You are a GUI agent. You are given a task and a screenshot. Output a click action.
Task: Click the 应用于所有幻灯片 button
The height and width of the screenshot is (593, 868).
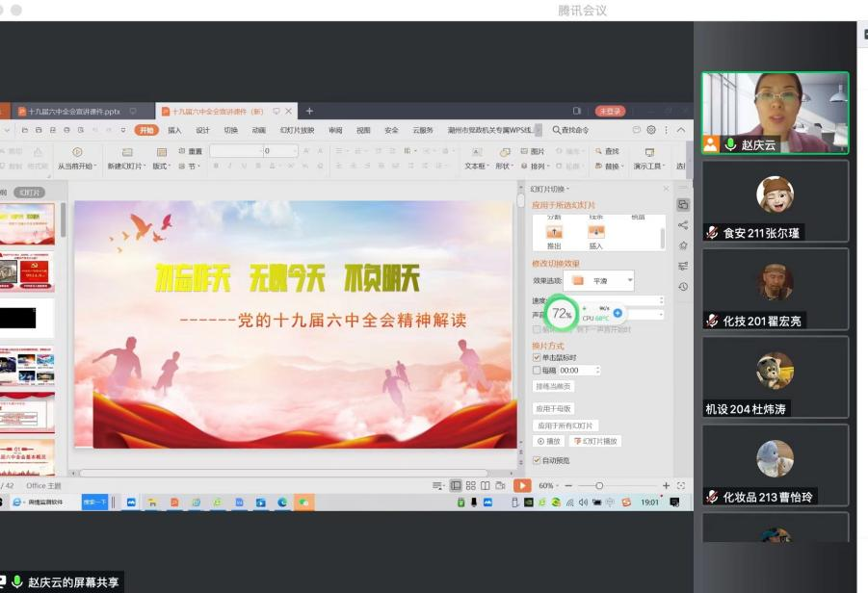tap(566, 425)
